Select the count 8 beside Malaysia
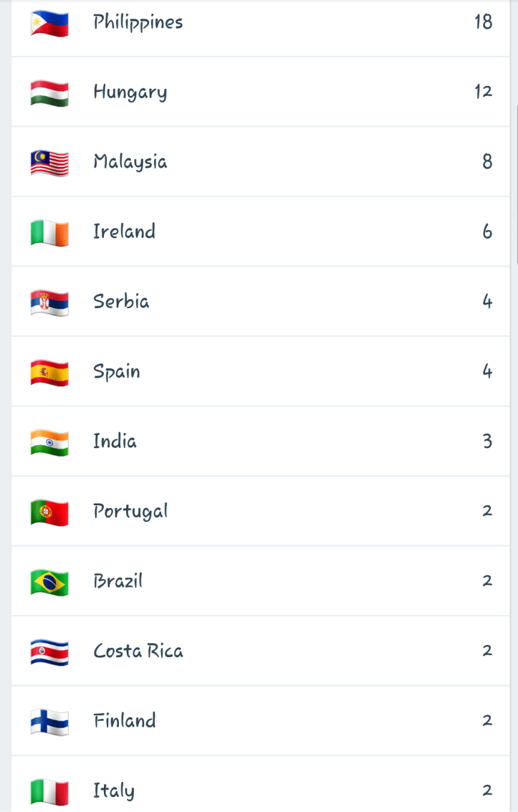The image size is (518, 812). tap(487, 162)
